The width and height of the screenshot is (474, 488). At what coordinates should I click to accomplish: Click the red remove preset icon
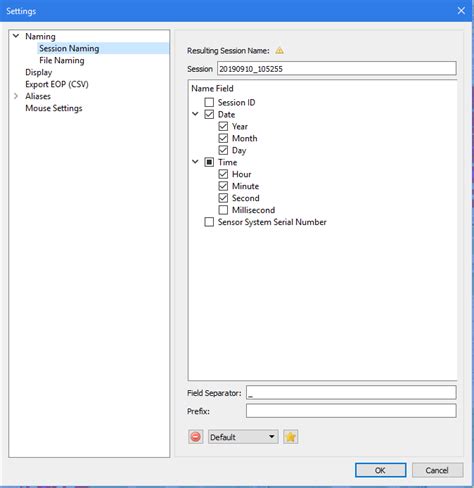[x=196, y=437]
